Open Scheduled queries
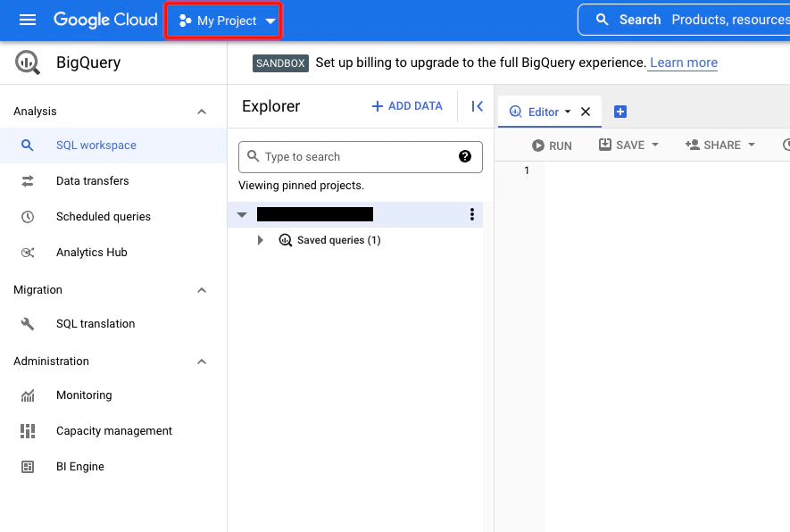The width and height of the screenshot is (790, 532). point(112,217)
